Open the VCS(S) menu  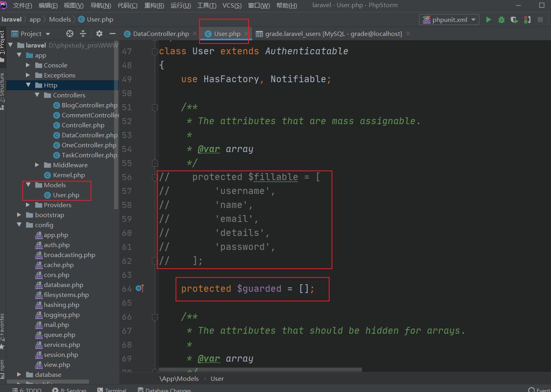click(x=232, y=5)
